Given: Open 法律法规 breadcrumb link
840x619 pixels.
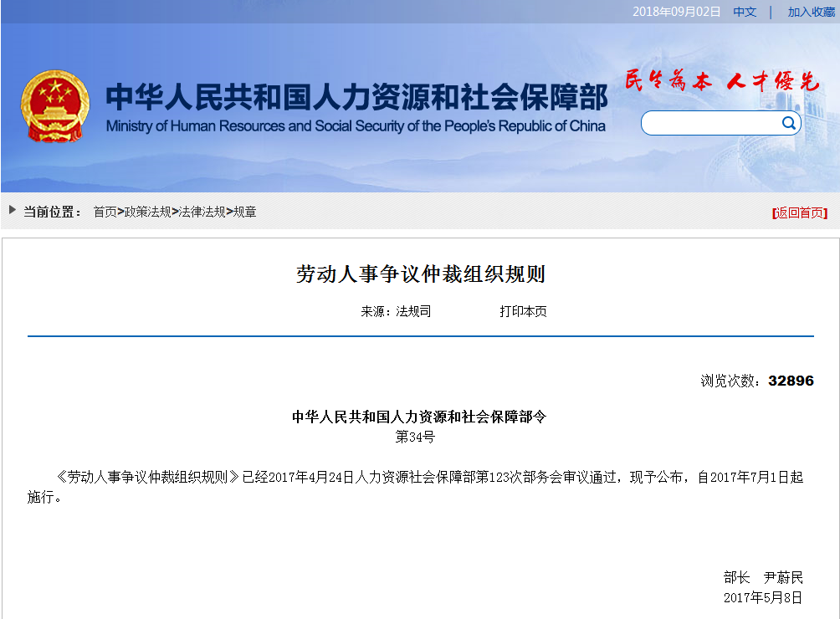Looking at the screenshot, I should pyautogui.click(x=202, y=212).
